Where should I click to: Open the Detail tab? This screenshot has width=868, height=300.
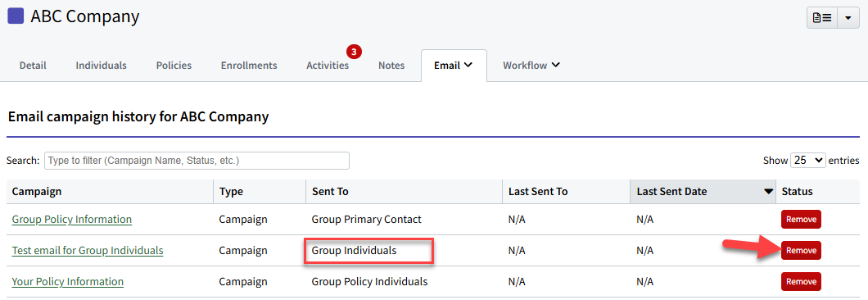coord(33,66)
